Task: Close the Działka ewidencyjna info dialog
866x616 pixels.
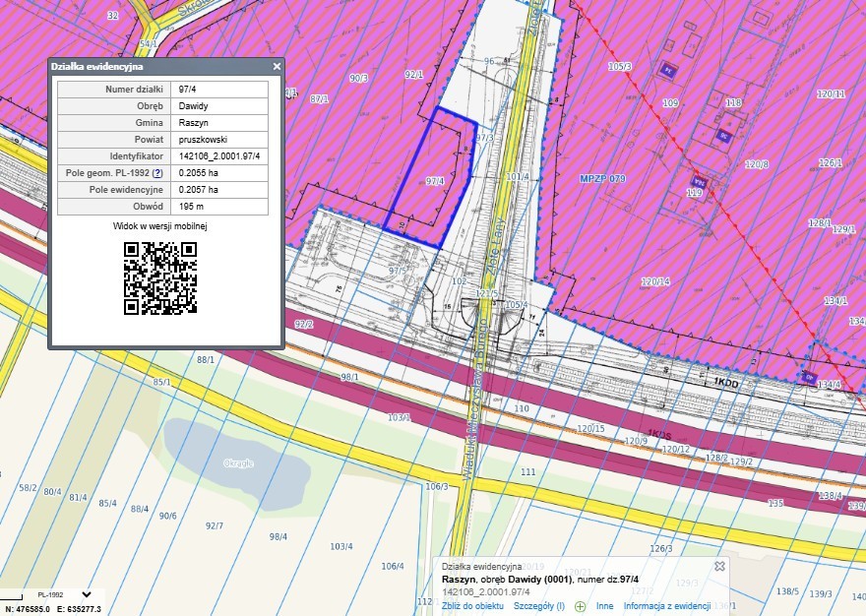Action: coord(277,66)
